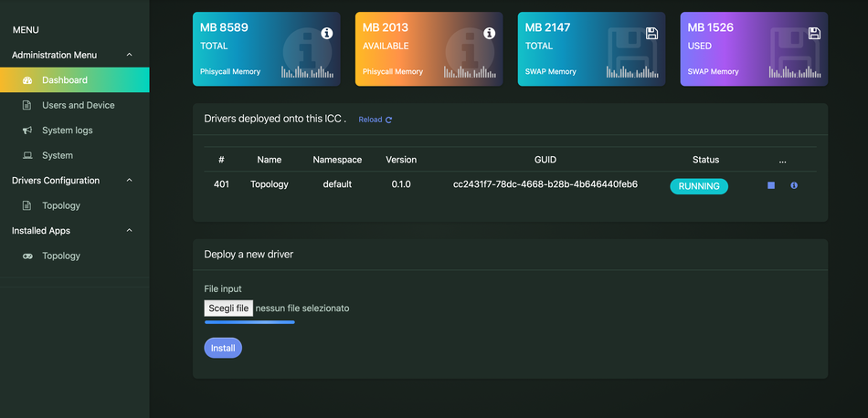Screen dimensions: 868x418
Task: Click floppy disk icon on MB 1526 Used card
Action: click(814, 33)
